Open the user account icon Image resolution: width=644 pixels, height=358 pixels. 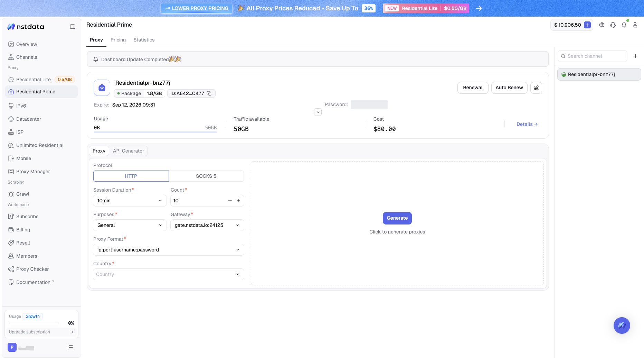point(635,25)
